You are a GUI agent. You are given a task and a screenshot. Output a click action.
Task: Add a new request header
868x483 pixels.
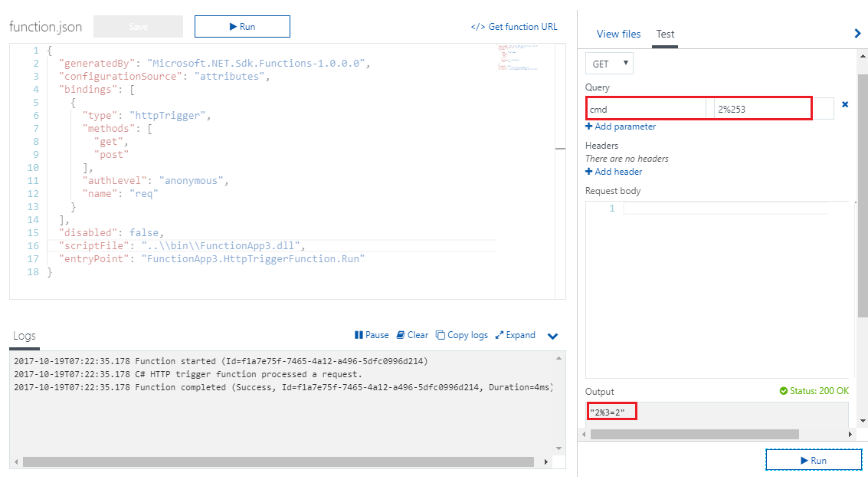pyautogui.click(x=614, y=172)
